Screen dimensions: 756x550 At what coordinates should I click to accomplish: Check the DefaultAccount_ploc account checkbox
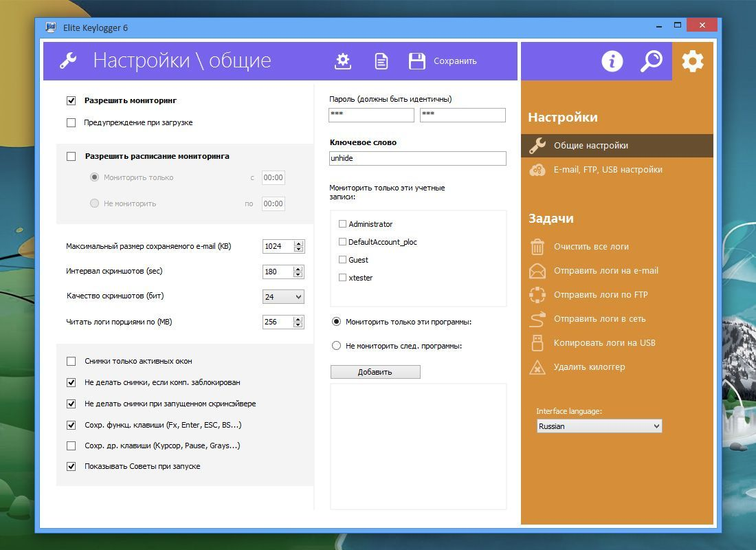click(x=342, y=242)
